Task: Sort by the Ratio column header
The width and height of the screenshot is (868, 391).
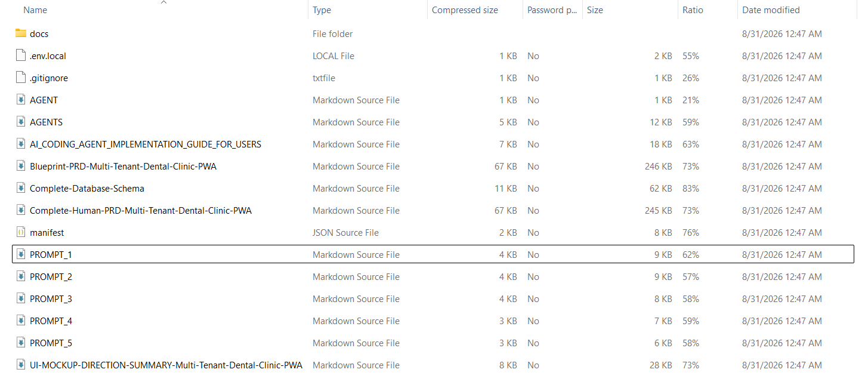Action: 693,10
